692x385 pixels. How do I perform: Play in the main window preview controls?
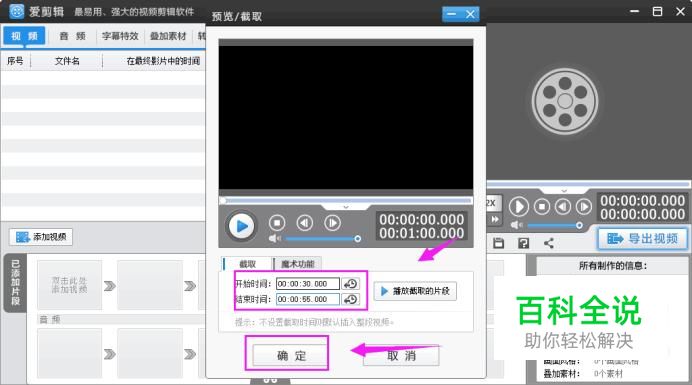click(519, 207)
